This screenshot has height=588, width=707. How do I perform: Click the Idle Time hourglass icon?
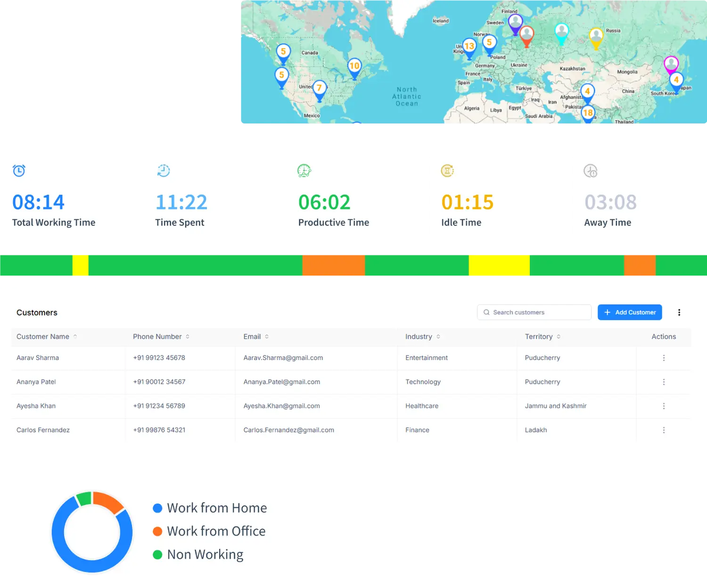pyautogui.click(x=447, y=171)
